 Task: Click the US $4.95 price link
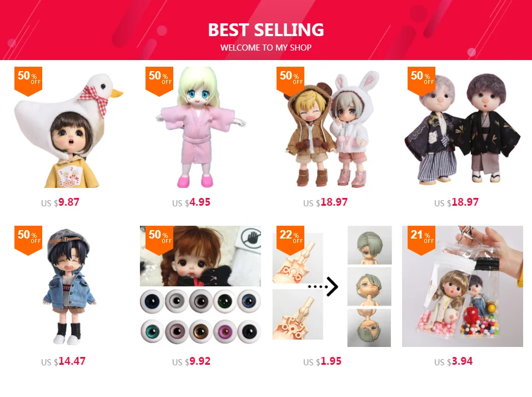coord(191,202)
